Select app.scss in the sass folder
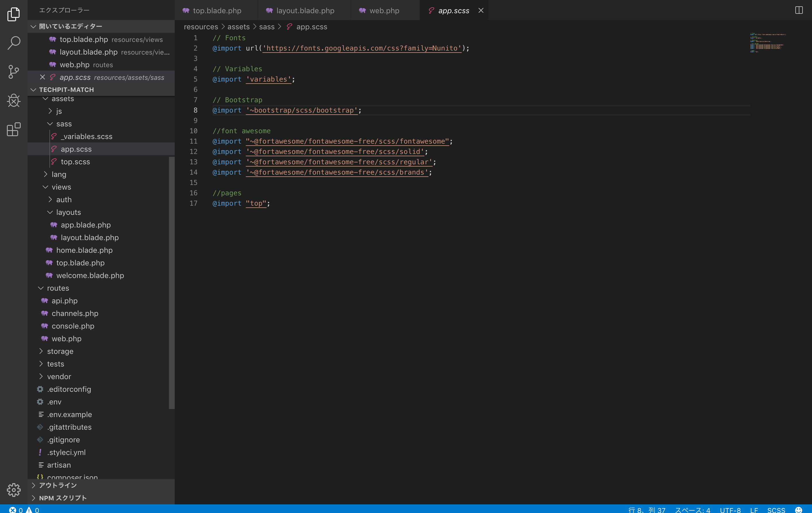 point(101,149)
